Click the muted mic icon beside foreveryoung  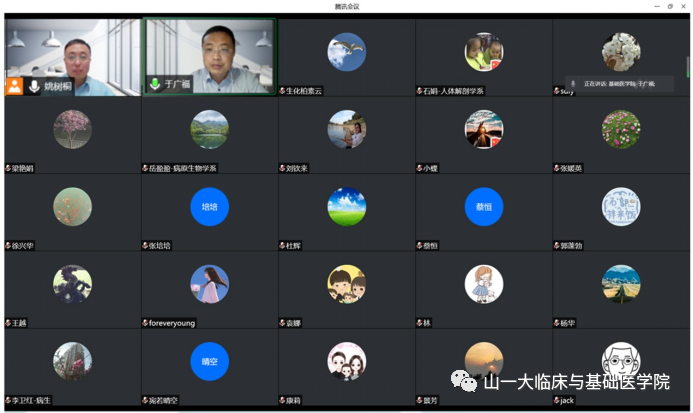click(145, 323)
